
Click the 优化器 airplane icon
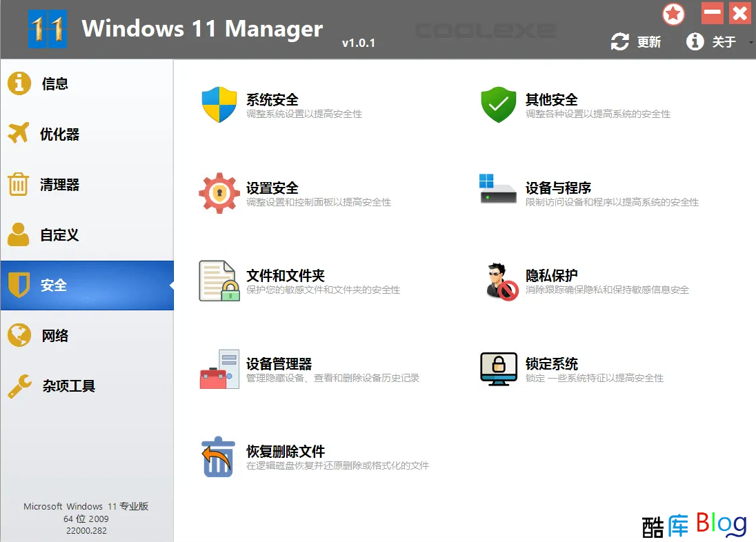[19, 133]
